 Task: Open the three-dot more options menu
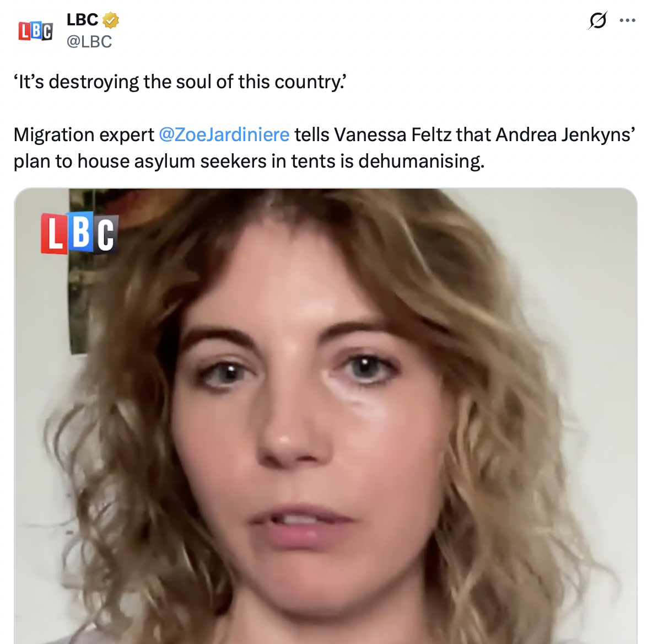(627, 20)
